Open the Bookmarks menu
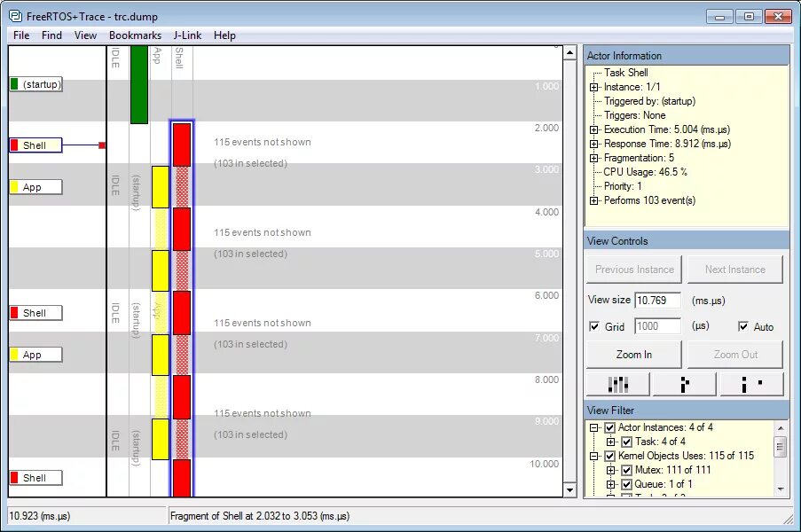The height and width of the screenshot is (532, 801). 136,35
